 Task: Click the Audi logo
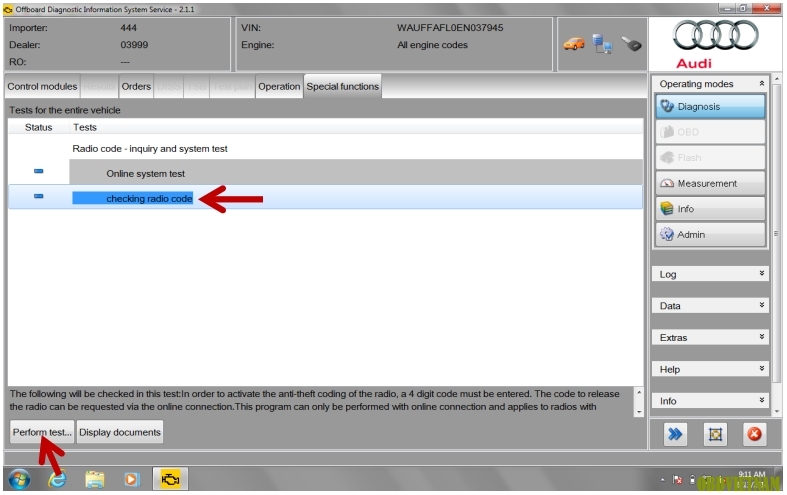(x=715, y=44)
